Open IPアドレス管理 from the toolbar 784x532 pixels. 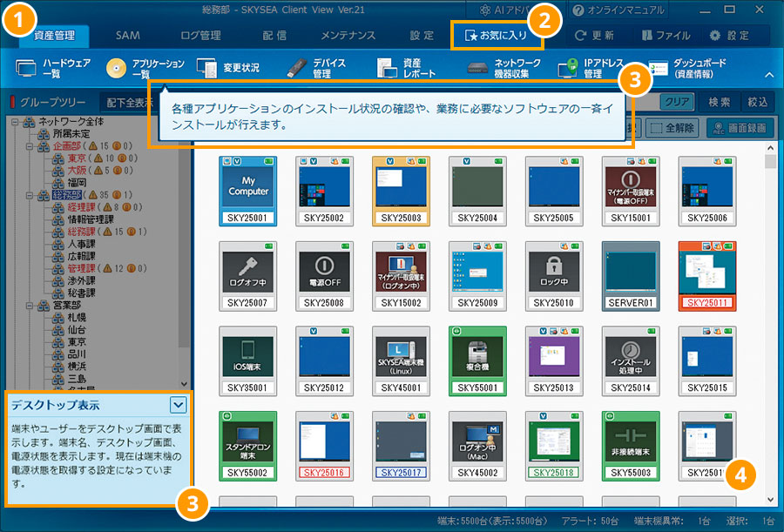[x=569, y=68]
